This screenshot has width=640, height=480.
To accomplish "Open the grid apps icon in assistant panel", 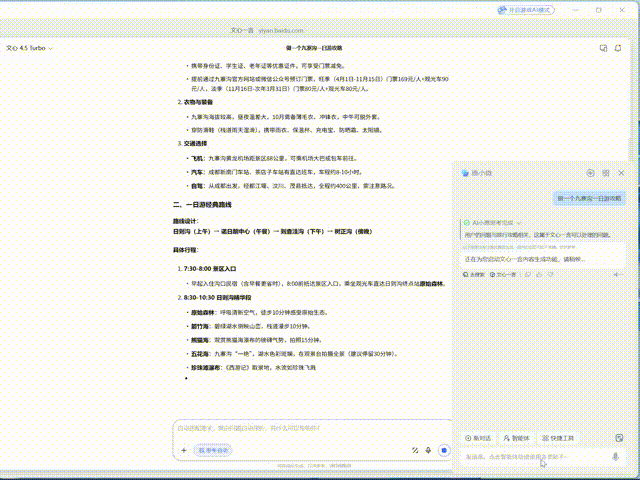I will pyautogui.click(x=606, y=173).
